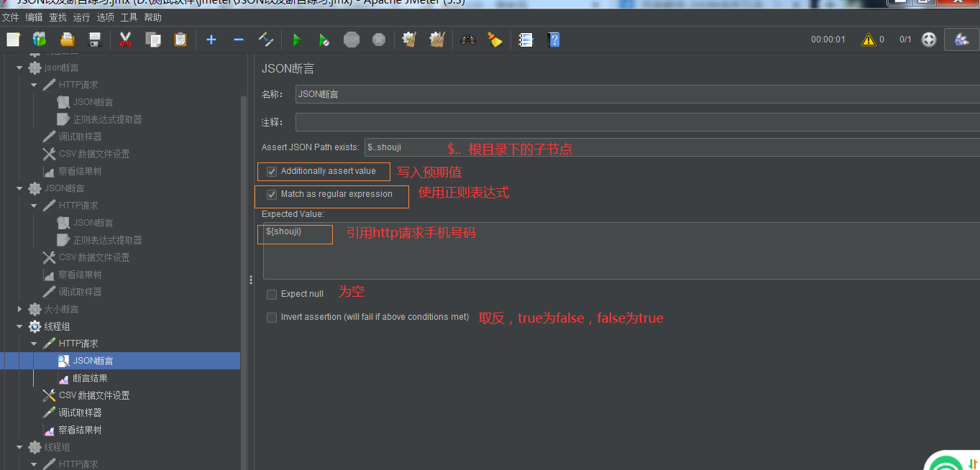Create a new test plan via toolbar
This screenshot has width=980, height=470.
[x=13, y=40]
